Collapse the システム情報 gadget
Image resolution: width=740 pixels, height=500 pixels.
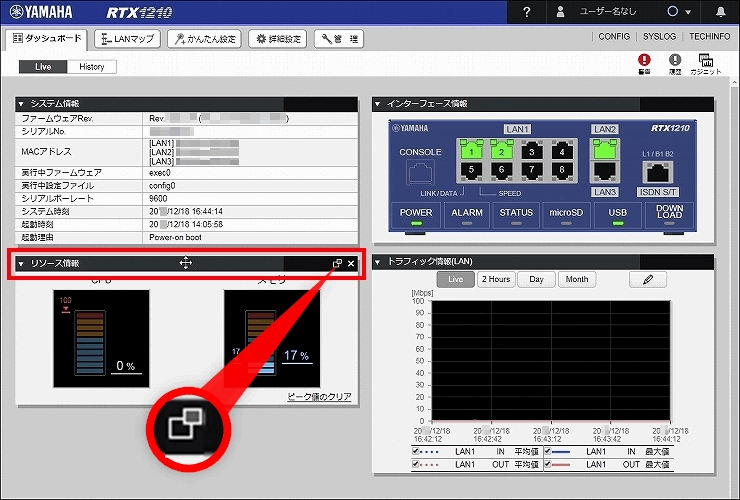21,104
